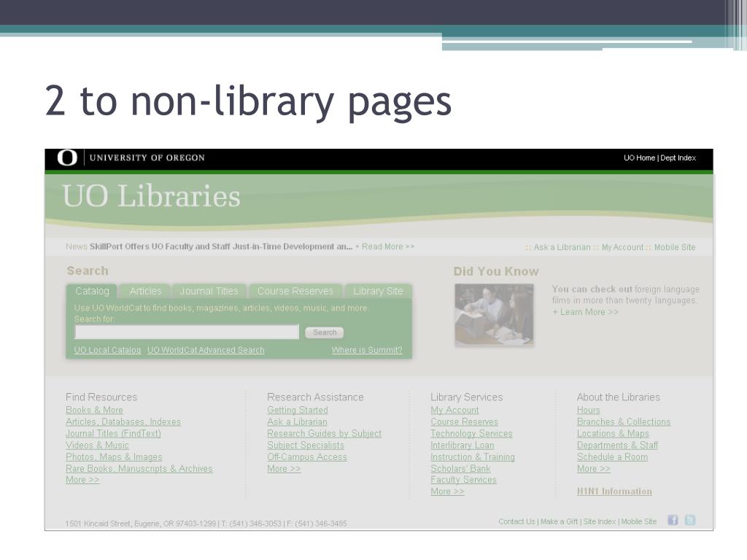Open Course Reserves under Library Services

(464, 422)
